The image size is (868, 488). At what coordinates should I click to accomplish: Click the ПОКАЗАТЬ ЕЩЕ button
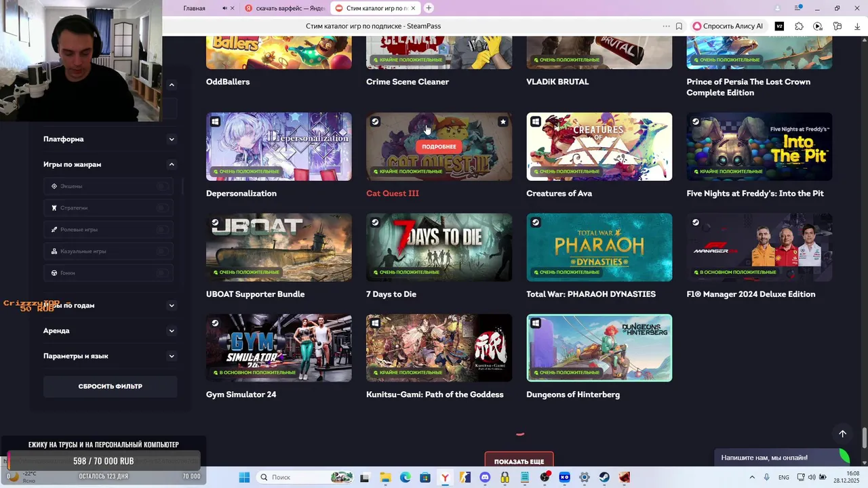click(x=519, y=461)
